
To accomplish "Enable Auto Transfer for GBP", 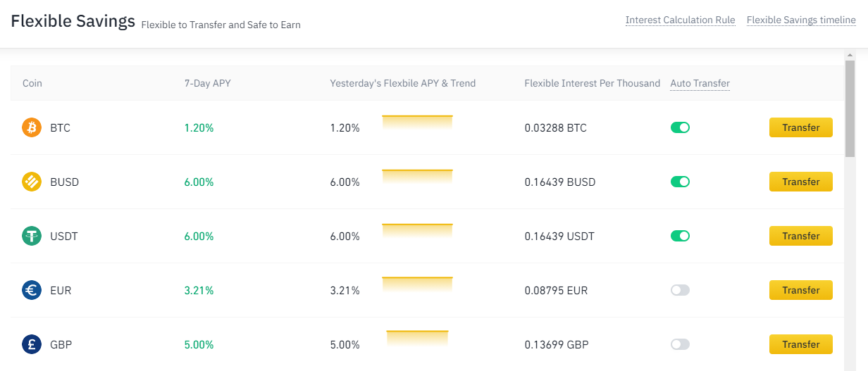I will tap(680, 344).
